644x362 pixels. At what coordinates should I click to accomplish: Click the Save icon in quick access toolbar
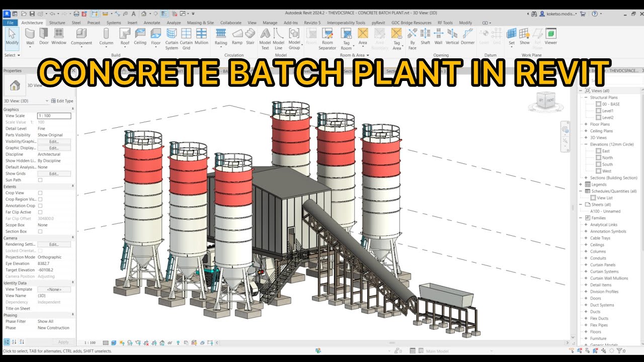[x=32, y=14]
